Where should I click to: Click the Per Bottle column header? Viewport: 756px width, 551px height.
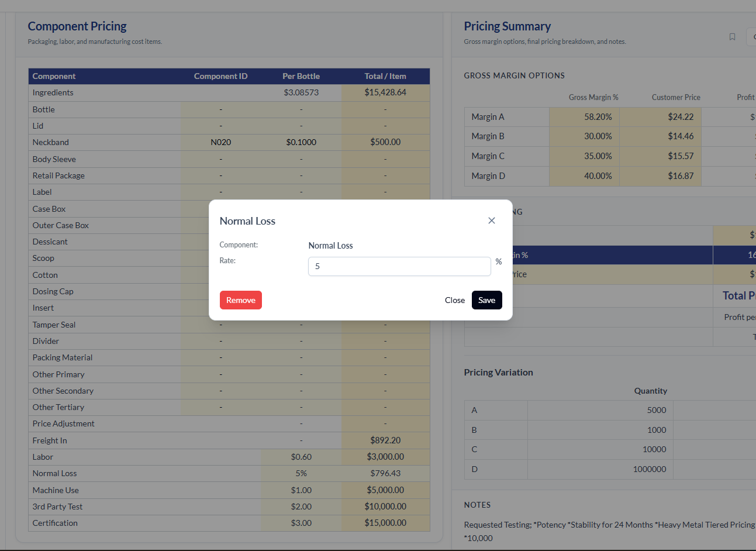[x=301, y=76]
